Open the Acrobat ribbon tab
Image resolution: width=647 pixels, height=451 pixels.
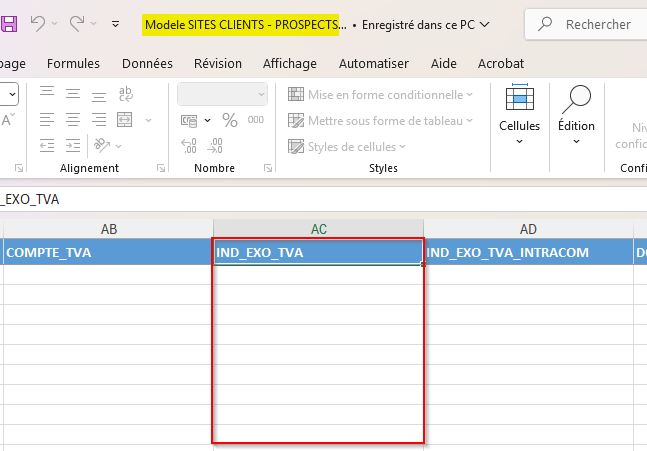501,63
